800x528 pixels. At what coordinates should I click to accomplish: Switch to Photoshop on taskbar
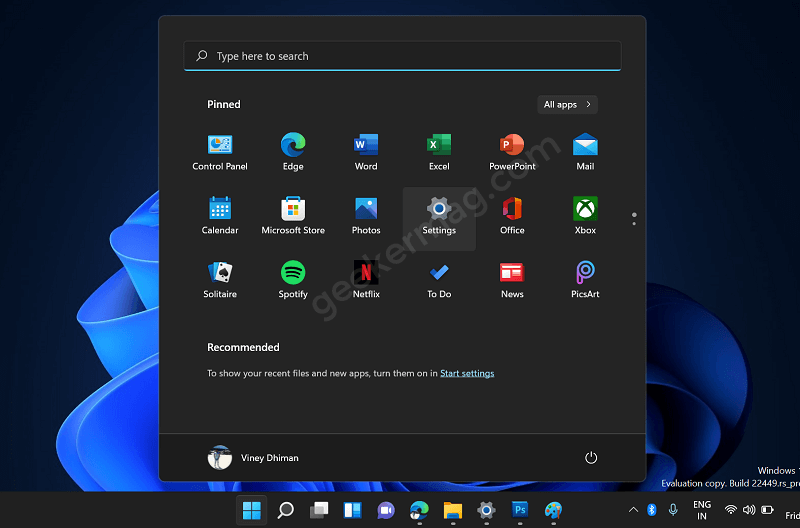[520, 510]
